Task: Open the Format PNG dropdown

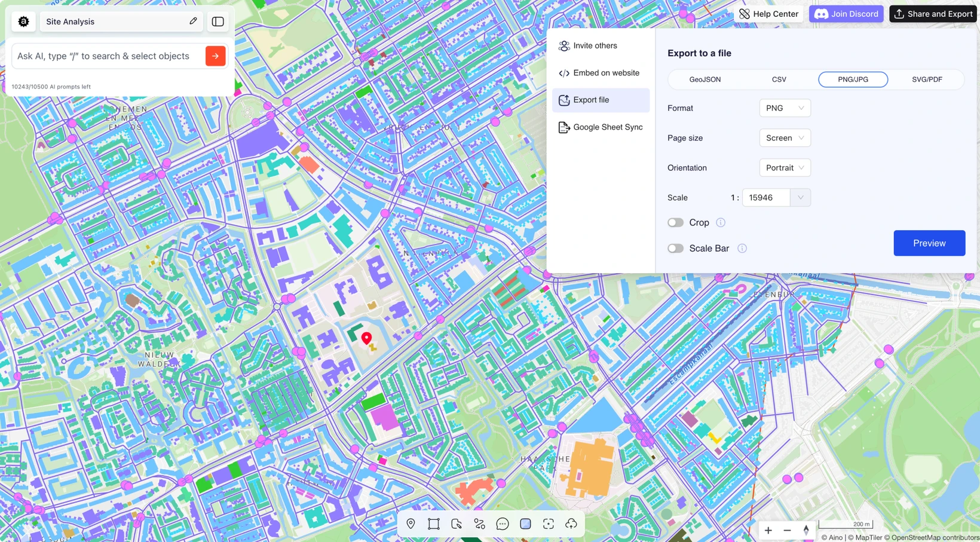Action: point(785,108)
